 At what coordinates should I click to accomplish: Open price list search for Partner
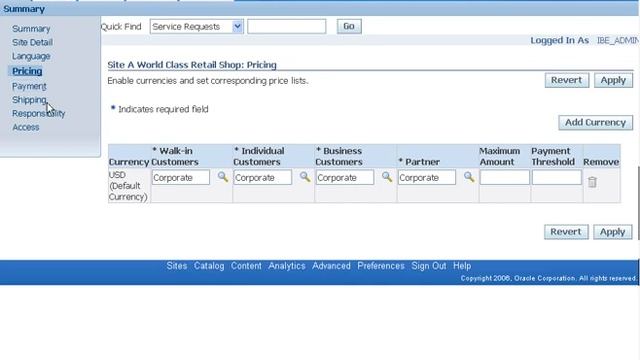469,177
